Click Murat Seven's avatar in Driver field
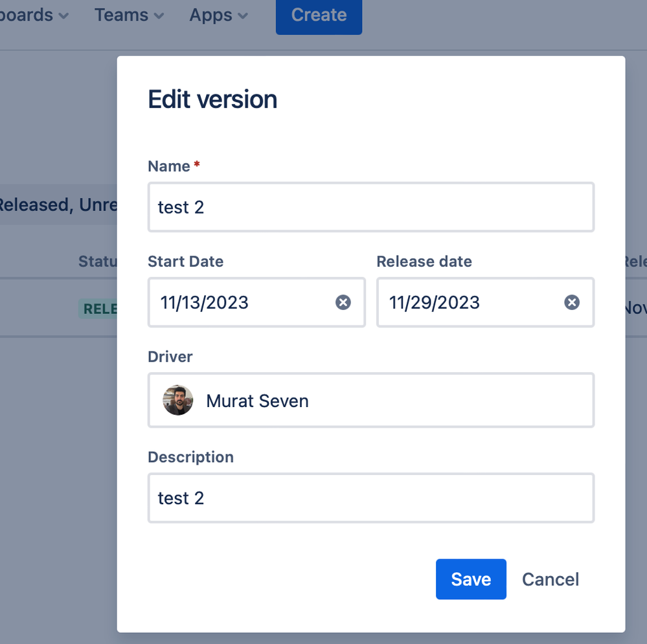Viewport: 647px width, 644px height. coord(178,400)
